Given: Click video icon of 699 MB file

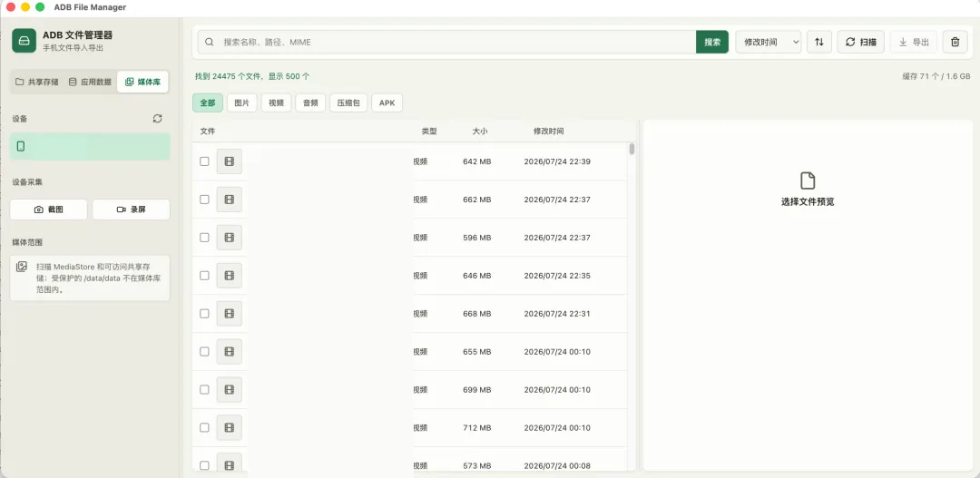Looking at the screenshot, I should [x=230, y=389].
